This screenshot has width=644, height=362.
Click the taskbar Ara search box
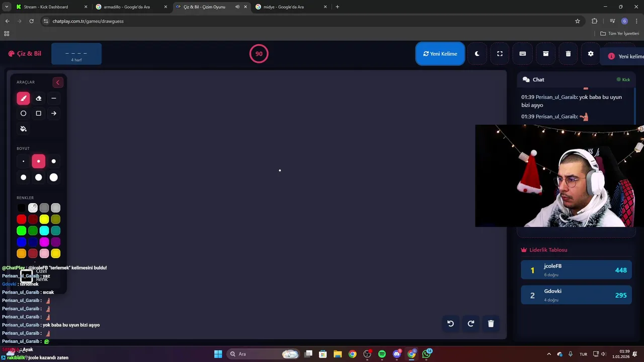click(x=264, y=354)
